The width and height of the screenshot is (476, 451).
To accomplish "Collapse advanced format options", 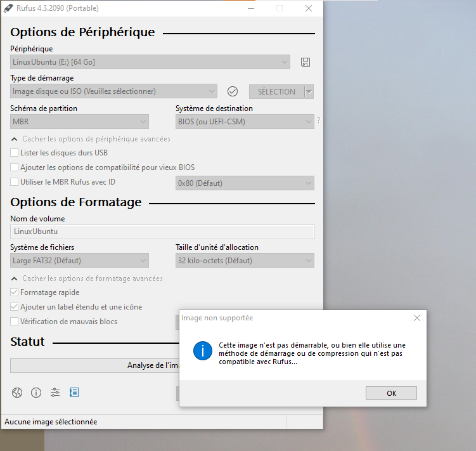I will click(x=87, y=278).
